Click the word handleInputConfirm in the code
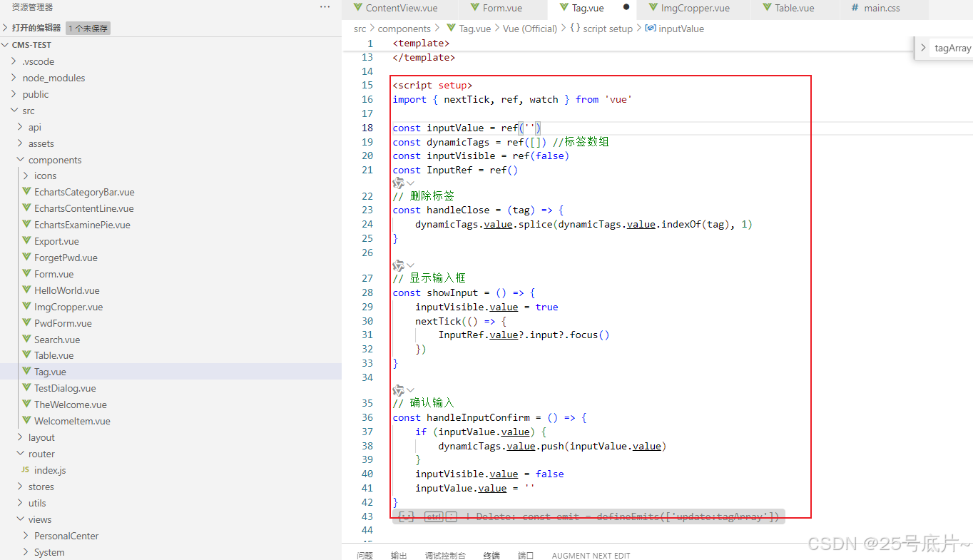Viewport: 973px width, 560px height. (478, 417)
